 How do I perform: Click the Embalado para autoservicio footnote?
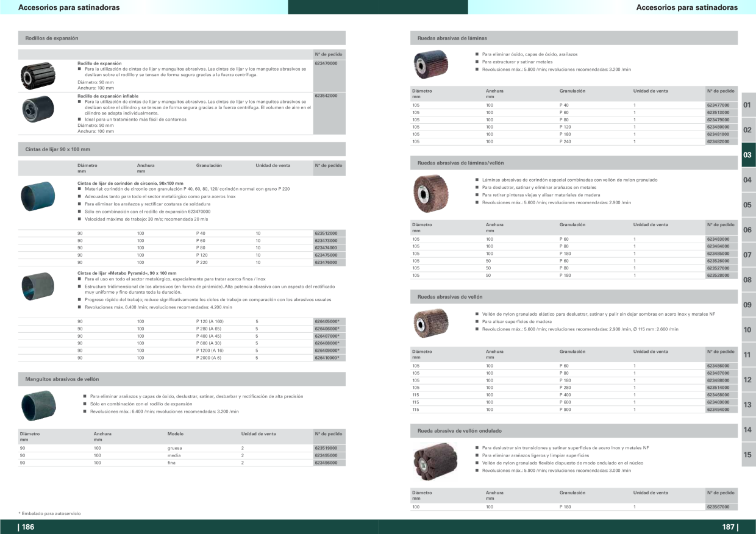click(49, 514)
